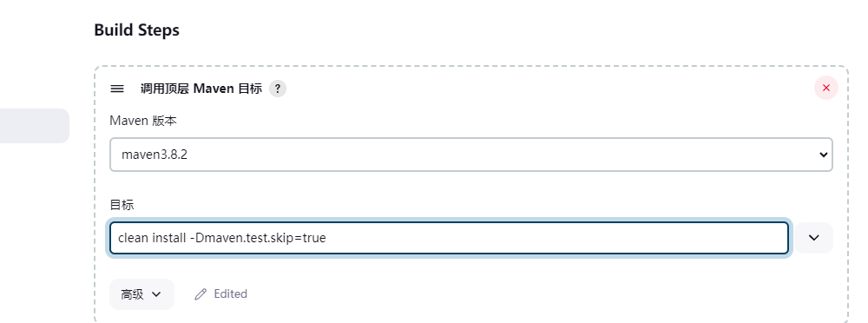Delete the Maven build step with red X
Image resolution: width=868 pixels, height=323 pixels.
[x=826, y=88]
